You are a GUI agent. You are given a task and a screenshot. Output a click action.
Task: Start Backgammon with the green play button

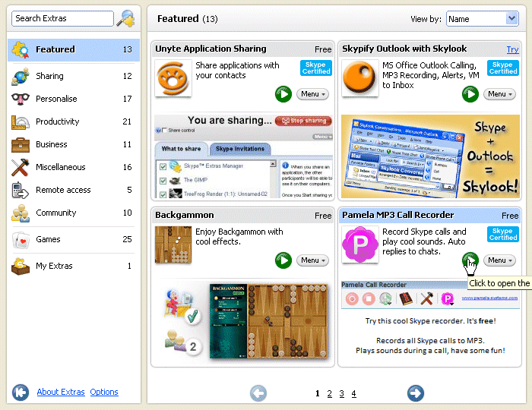pos(283,260)
